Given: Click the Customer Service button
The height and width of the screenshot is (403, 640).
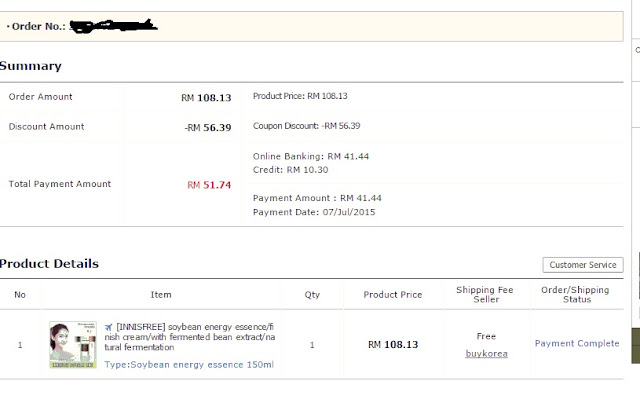Looking at the screenshot, I should (583, 265).
